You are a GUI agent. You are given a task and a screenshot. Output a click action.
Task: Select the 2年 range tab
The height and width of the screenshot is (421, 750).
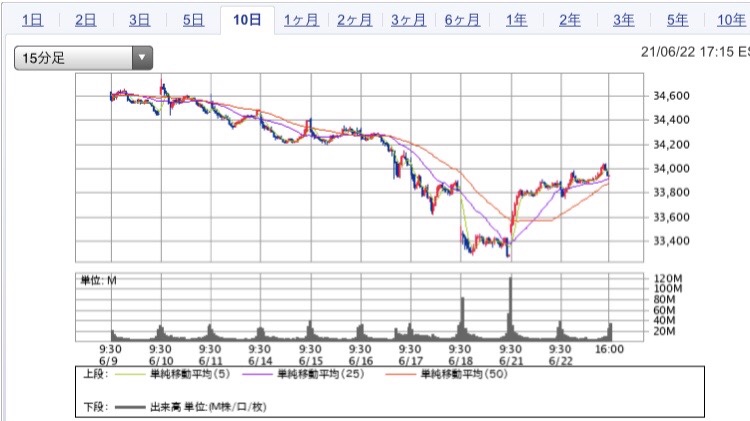(x=570, y=20)
